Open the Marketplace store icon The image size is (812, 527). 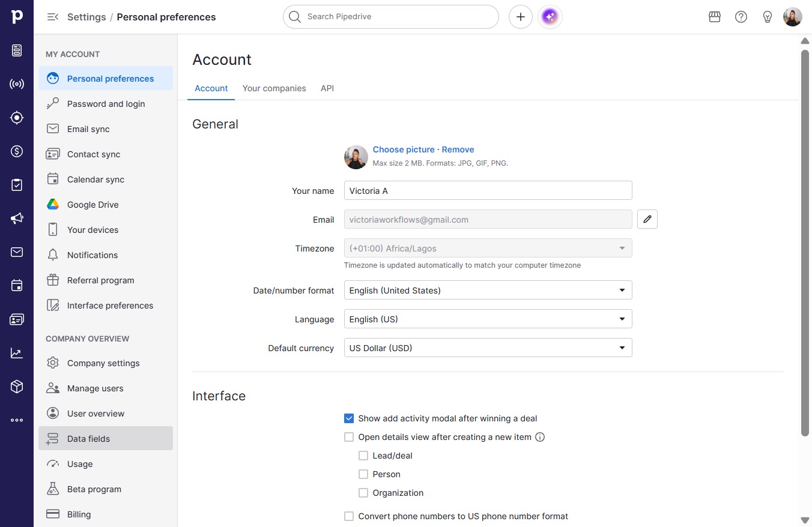[x=715, y=17]
